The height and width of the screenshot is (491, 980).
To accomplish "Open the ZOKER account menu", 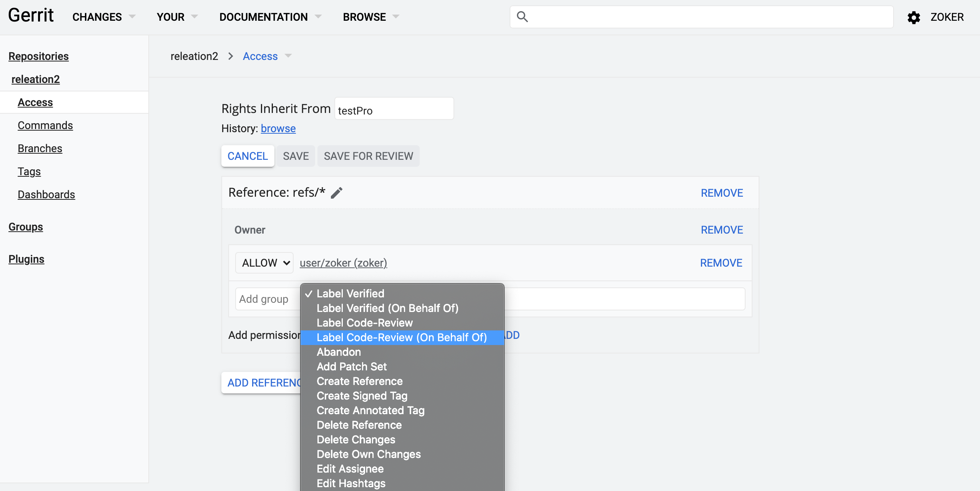I will (947, 17).
